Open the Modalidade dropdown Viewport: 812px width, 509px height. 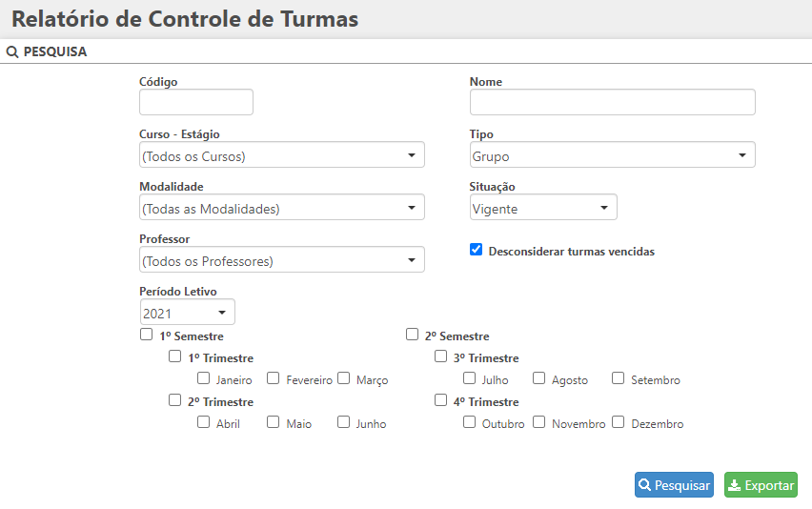[x=281, y=208]
